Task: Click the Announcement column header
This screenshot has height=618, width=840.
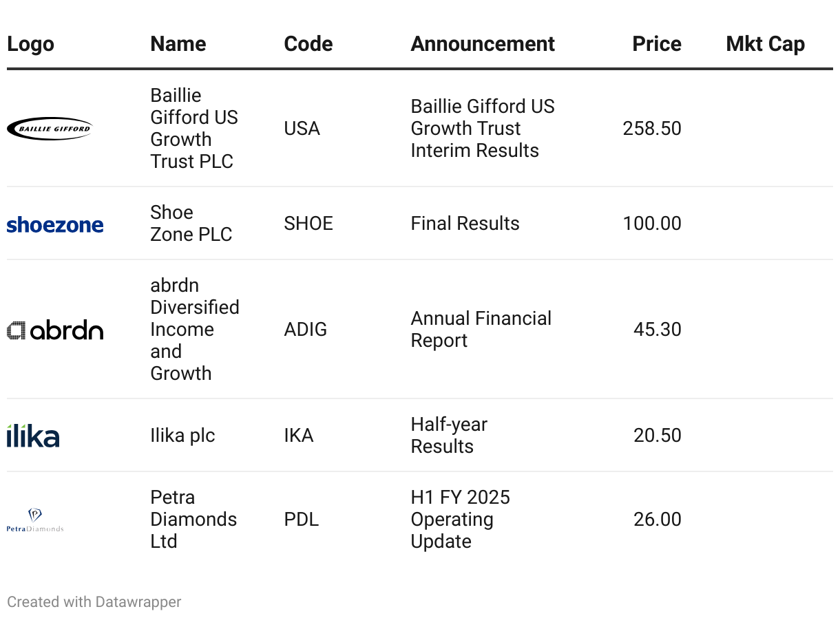Action: 483,44
